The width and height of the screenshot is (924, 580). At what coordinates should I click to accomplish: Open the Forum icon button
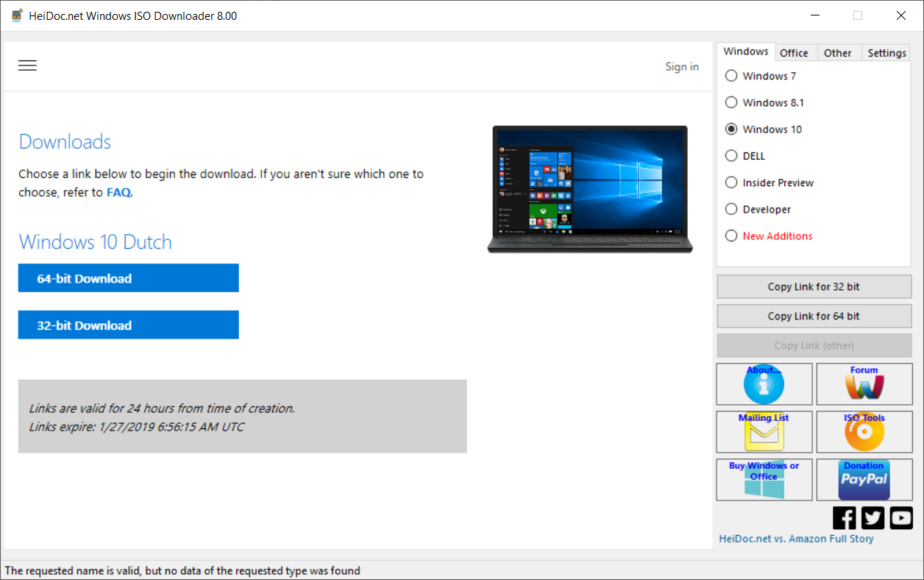click(864, 384)
